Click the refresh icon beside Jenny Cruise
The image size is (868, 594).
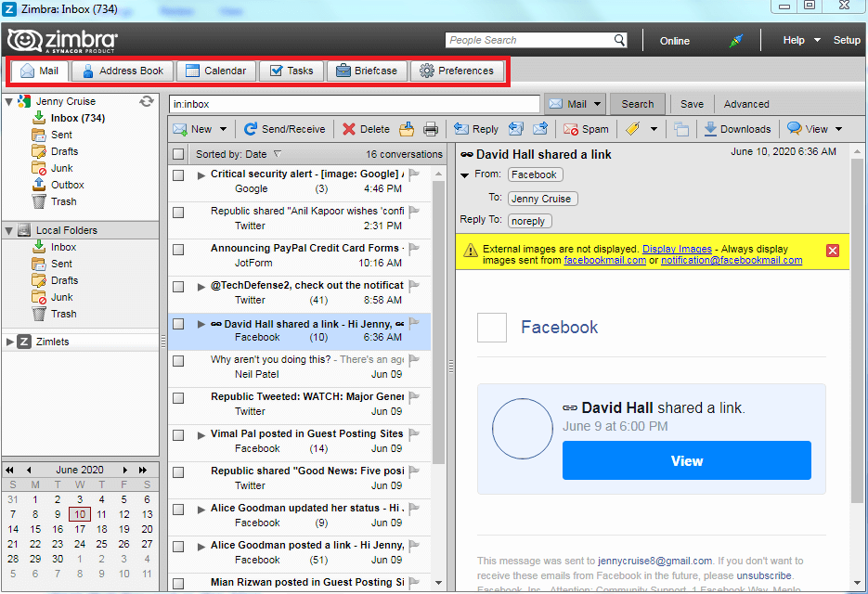point(147,101)
